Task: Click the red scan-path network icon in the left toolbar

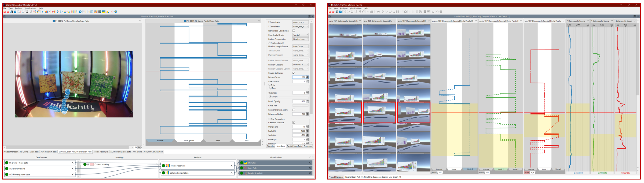Action: pos(112,12)
